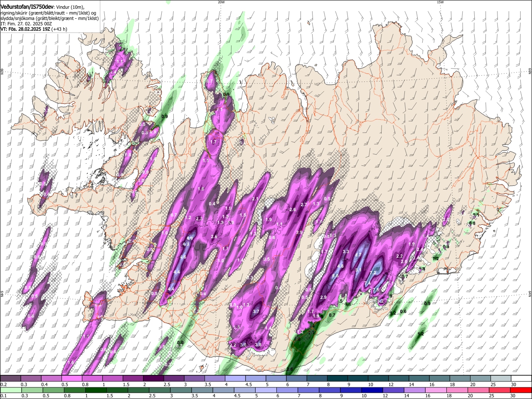The width and height of the screenshot is (532, 399).
Task: Click the 5.1 precipitation value on the map
Action: (x=358, y=270)
